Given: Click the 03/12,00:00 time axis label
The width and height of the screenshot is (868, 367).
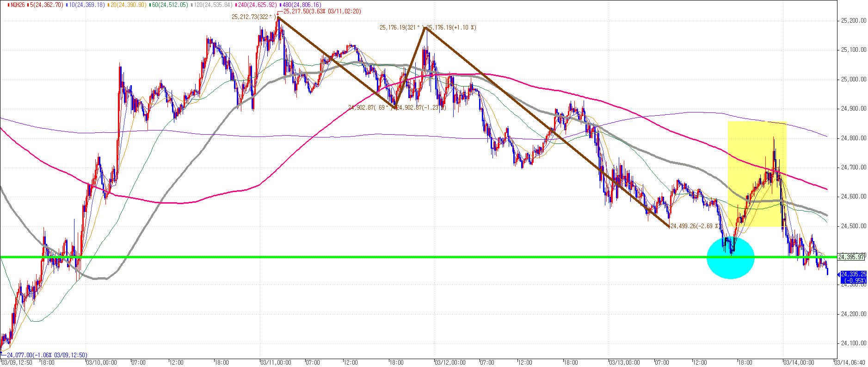Looking at the screenshot, I should point(450,363).
